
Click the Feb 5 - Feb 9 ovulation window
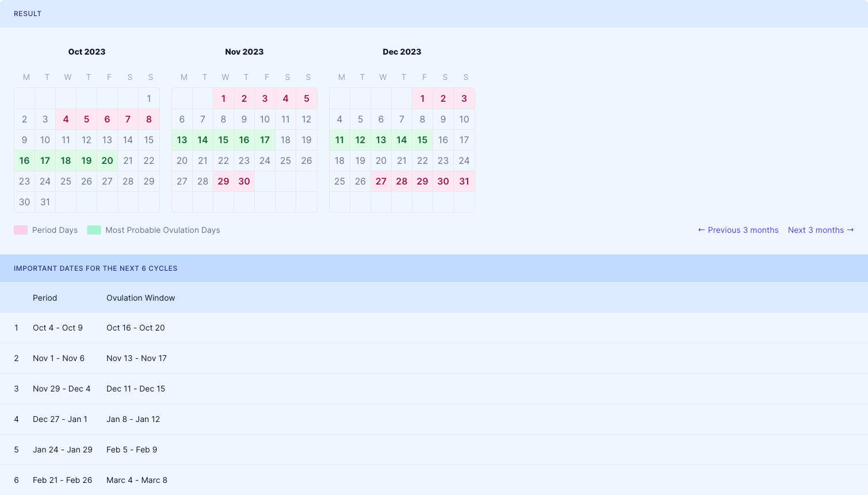pos(132,450)
